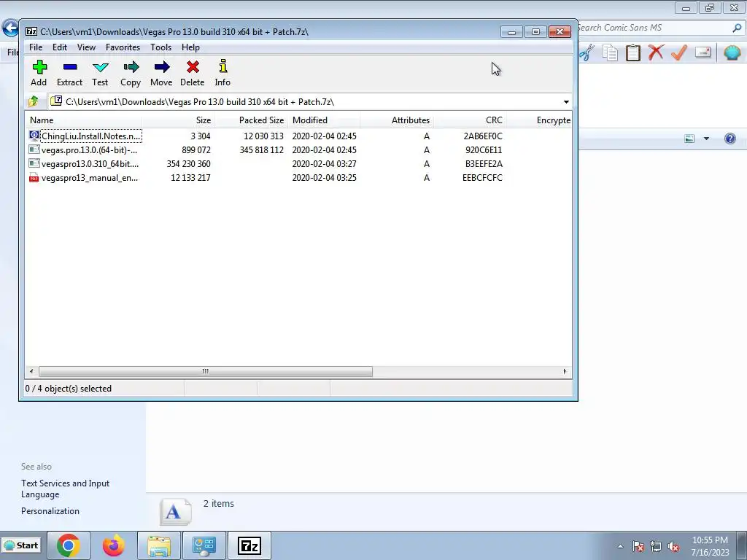Click the ChingLiu.Install.Notes file icon
This screenshot has width=747, height=560.
coord(34,136)
